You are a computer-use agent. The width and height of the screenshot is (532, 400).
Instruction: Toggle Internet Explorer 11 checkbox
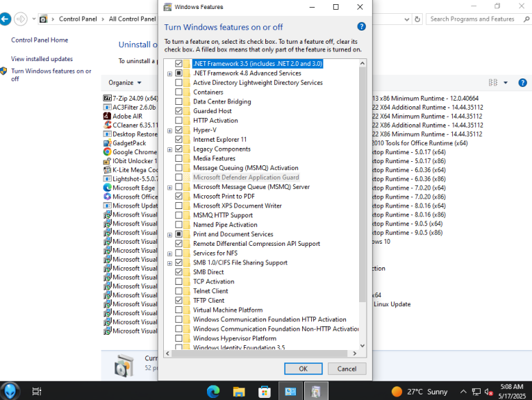(178, 140)
